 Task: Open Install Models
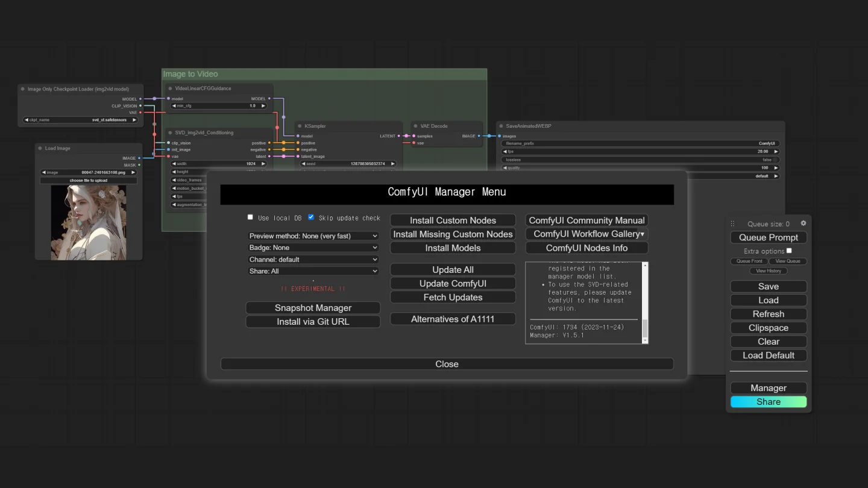(453, 248)
